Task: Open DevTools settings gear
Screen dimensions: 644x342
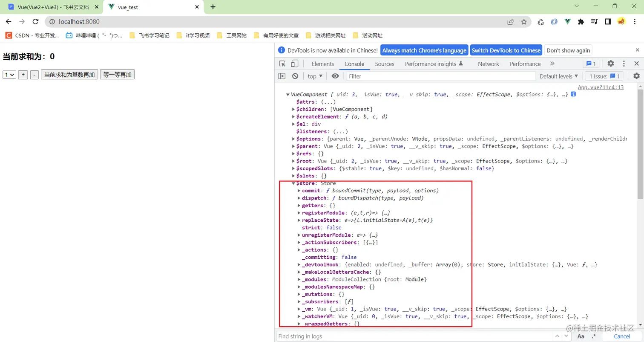Action: coord(611,64)
